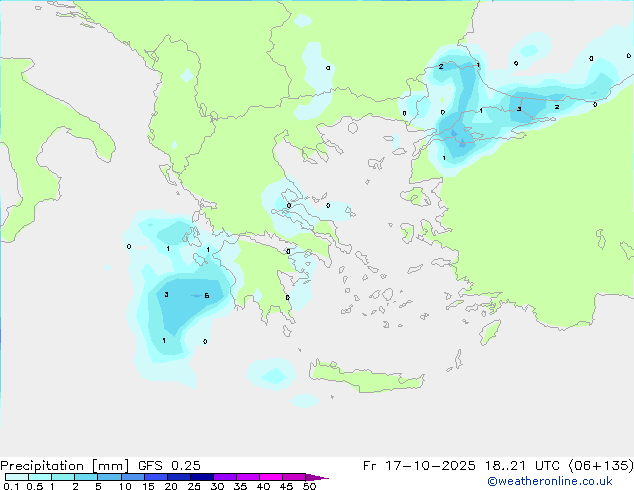Pick the 10–15 mm legend swatch
Viewport: 634px width, 490px height.
(x=132, y=477)
